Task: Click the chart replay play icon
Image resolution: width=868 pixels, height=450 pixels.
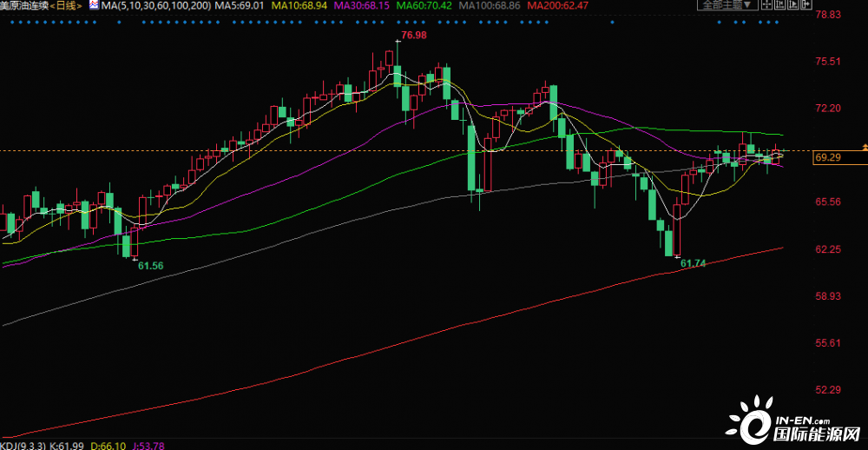Action: click(792, 4)
